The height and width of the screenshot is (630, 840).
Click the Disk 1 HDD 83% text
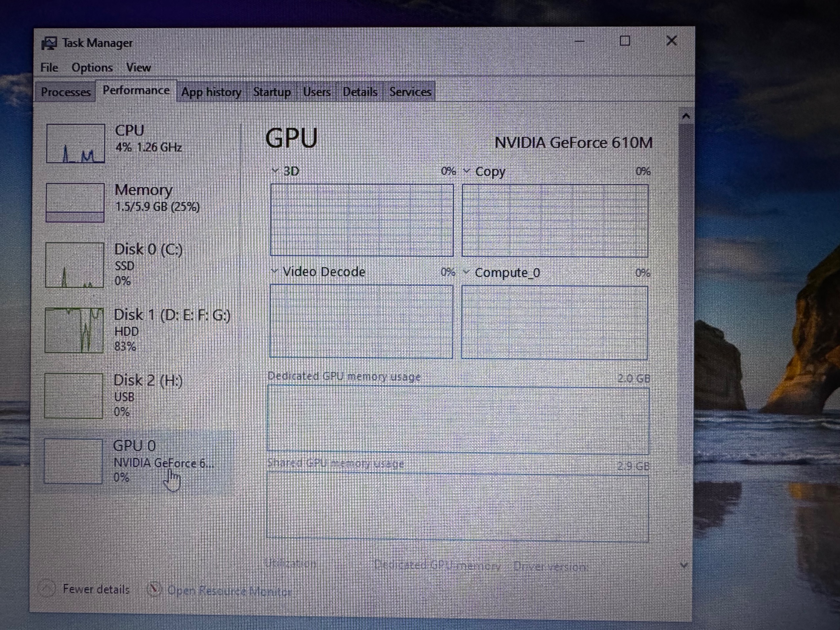(126, 339)
